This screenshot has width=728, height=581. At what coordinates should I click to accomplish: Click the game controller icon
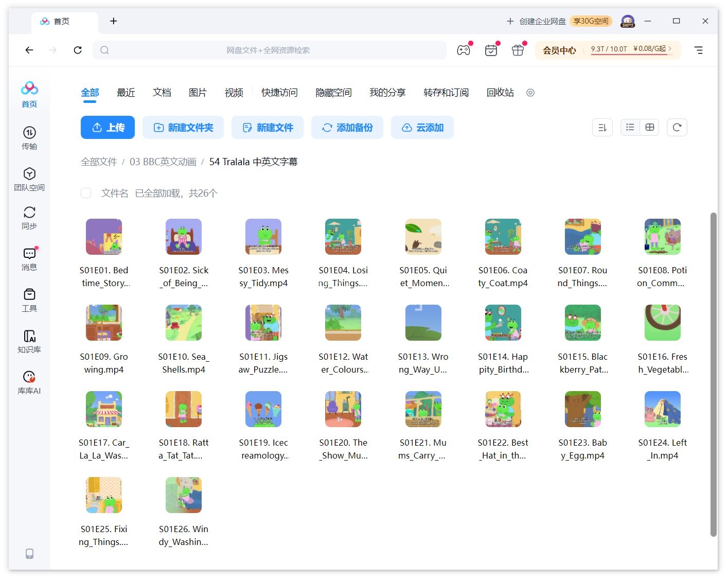464,50
